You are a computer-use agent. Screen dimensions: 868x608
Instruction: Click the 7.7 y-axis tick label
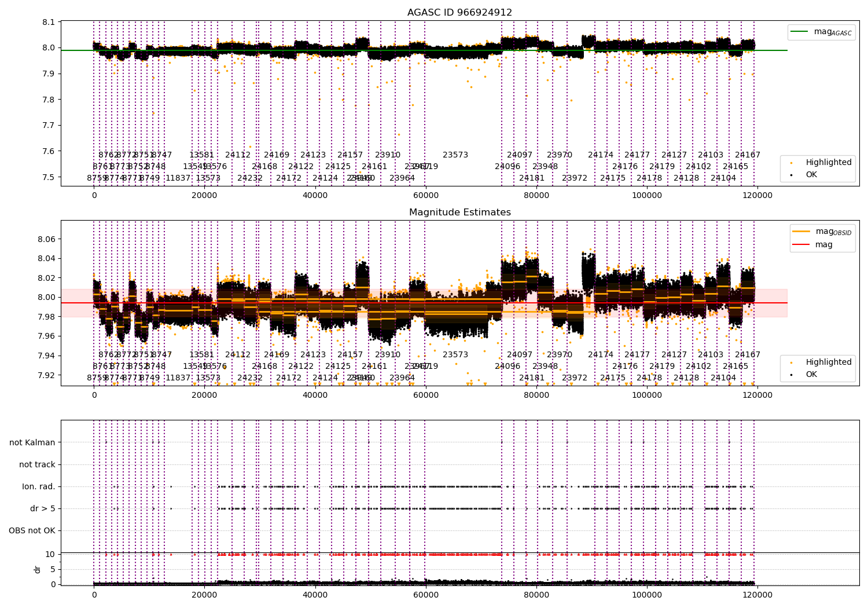[49, 125]
